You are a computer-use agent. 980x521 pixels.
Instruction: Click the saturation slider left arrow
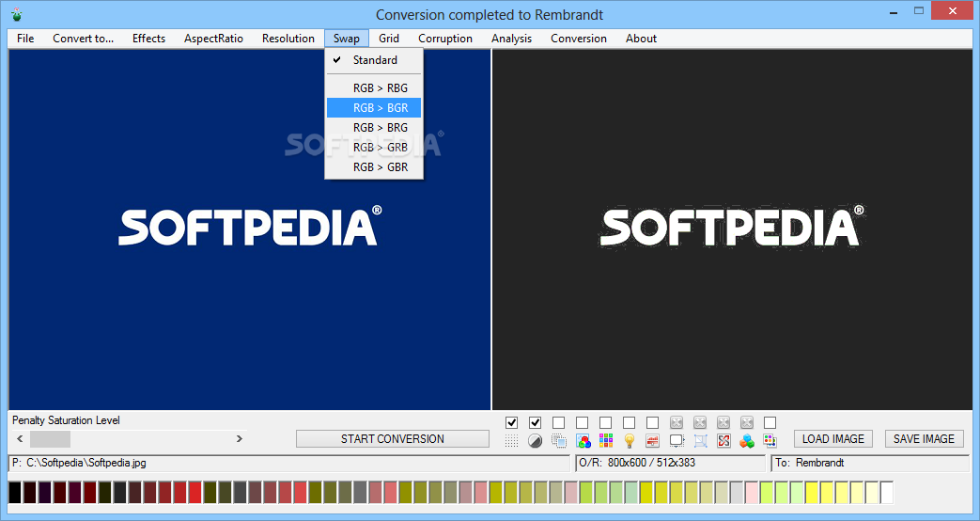20,438
